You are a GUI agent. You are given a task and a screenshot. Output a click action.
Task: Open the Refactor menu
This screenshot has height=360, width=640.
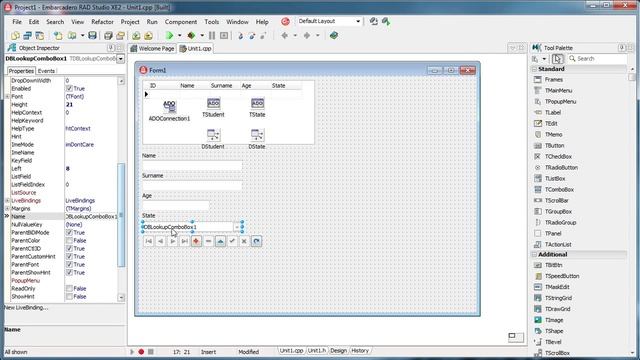pos(102,22)
